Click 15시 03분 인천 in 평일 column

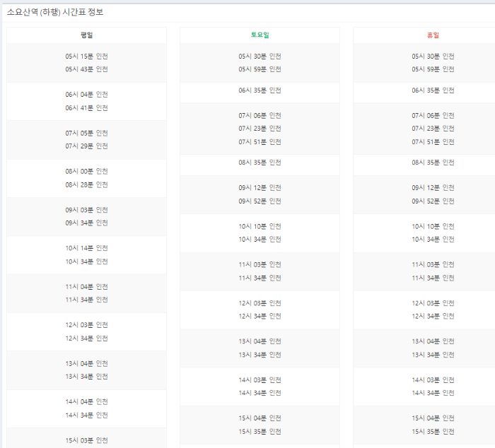click(86, 440)
